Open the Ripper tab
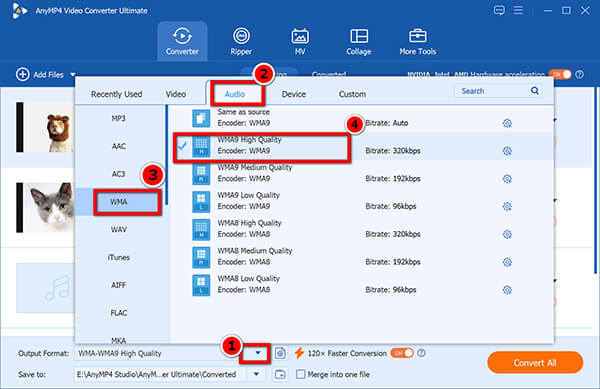Screen dimensions: 600x389 (x=241, y=41)
